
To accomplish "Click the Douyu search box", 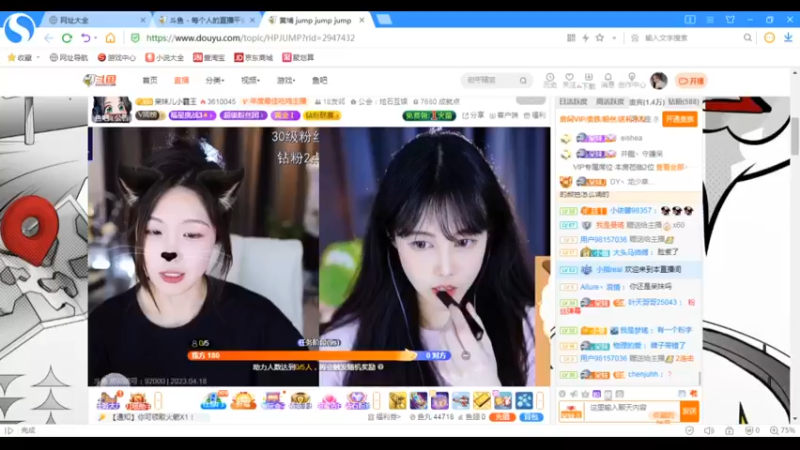I will (x=496, y=80).
